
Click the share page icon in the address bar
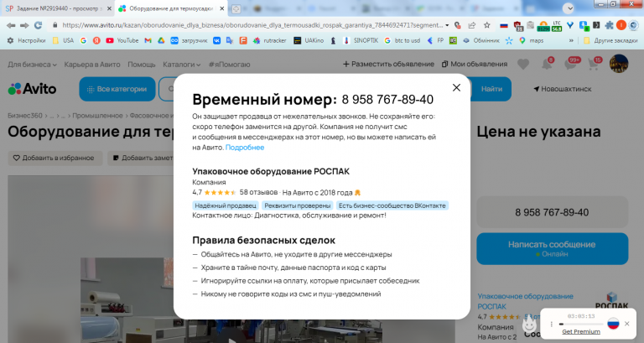point(472,25)
